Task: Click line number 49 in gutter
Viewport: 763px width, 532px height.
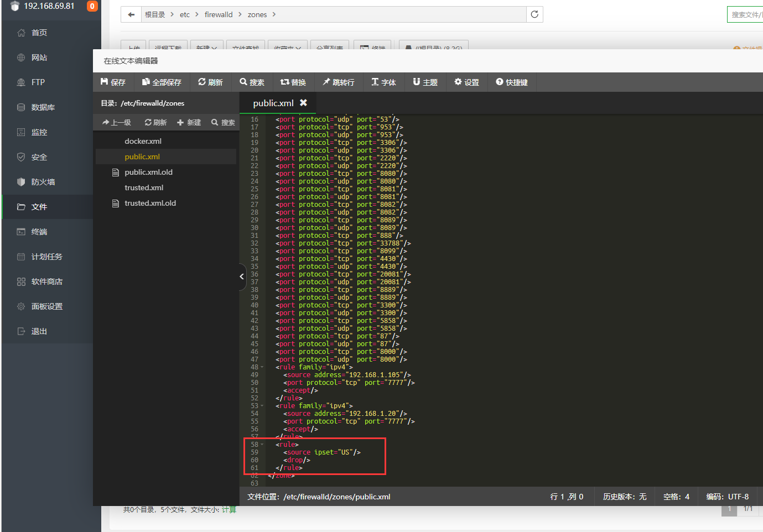Action: (255, 375)
